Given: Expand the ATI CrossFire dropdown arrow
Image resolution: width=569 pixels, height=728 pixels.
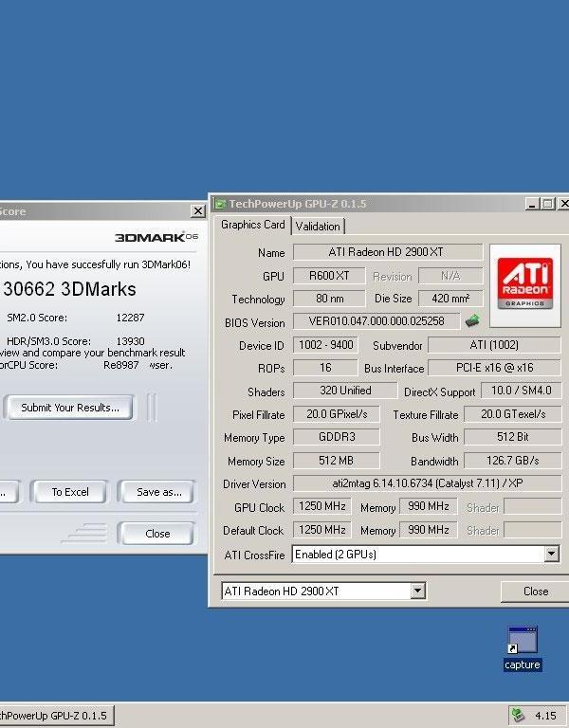Looking at the screenshot, I should (551, 554).
